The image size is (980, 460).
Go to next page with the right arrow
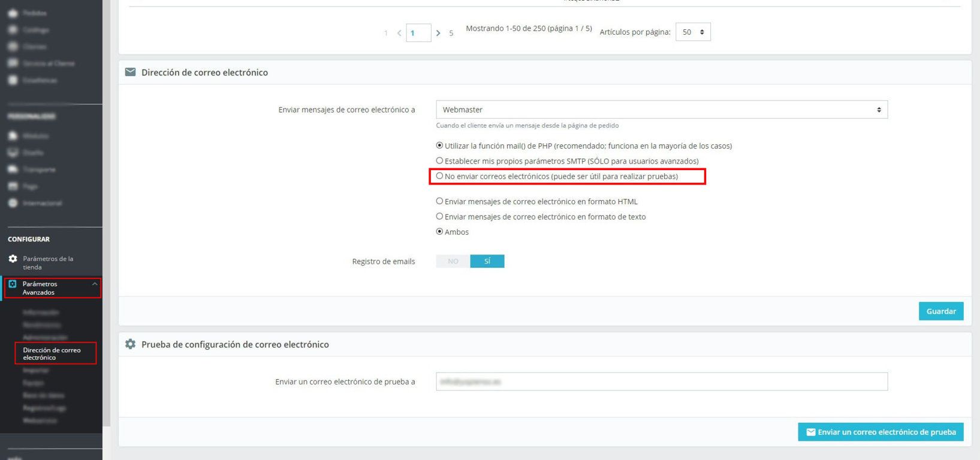coord(438,33)
